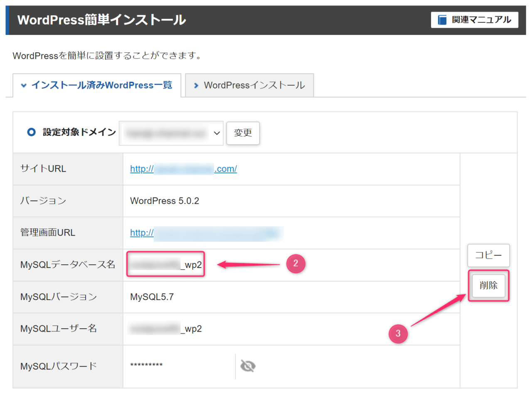Click the MySQLデータベース名 row label
532x394 pixels.
pos(68,265)
